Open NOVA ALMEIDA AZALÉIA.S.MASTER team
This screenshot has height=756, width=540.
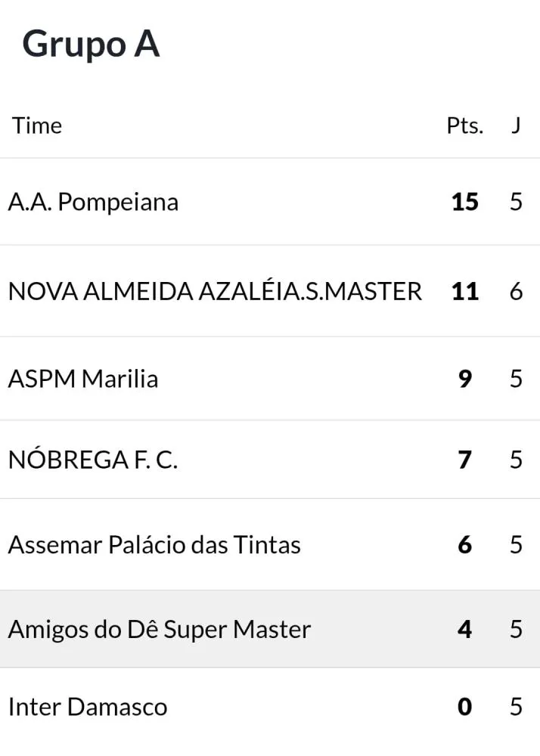215,291
